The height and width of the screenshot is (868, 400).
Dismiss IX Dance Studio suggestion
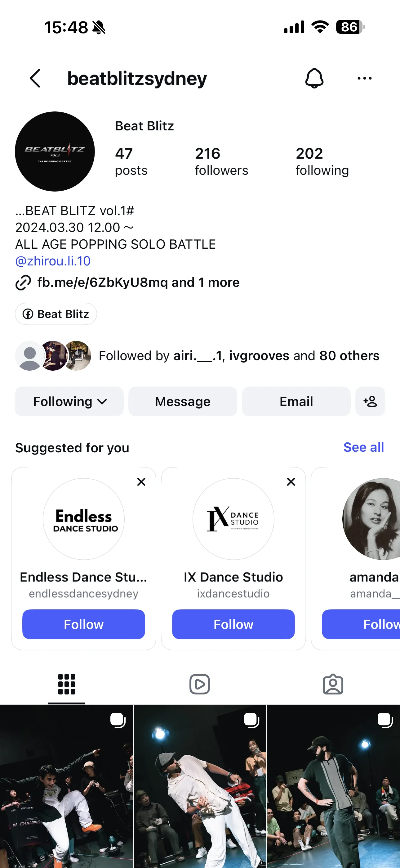point(291,482)
